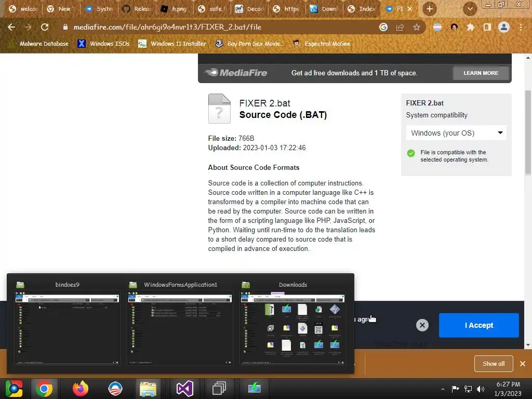Bookmark this page with star icon
The height and width of the screenshot is (399, 532).
(x=417, y=27)
